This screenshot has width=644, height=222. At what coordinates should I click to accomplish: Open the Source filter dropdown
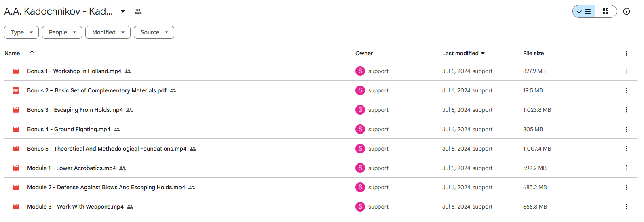click(x=154, y=32)
